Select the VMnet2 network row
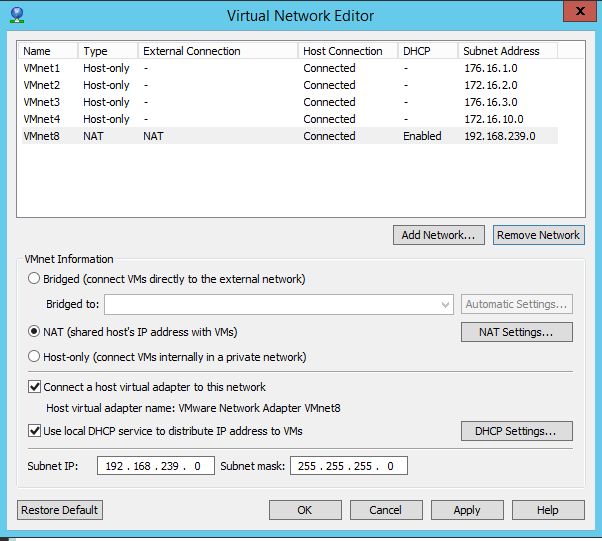The height and width of the screenshot is (541, 602). click(x=290, y=85)
